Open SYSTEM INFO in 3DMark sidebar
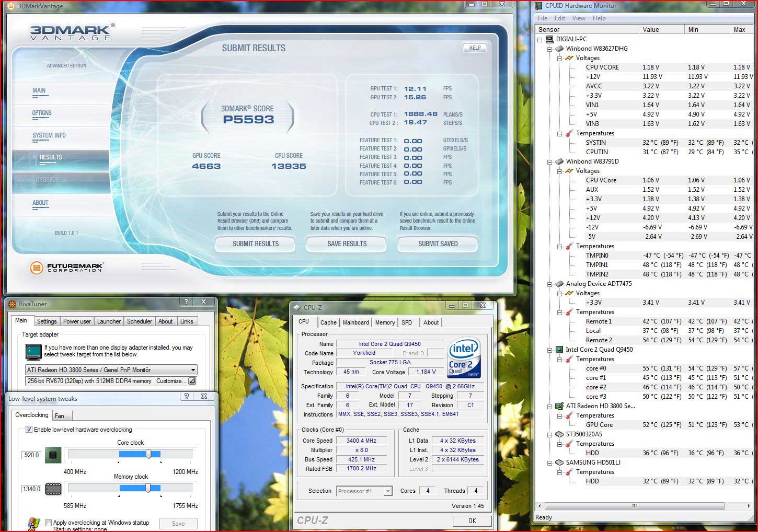The width and height of the screenshot is (758, 532). pyautogui.click(x=49, y=135)
